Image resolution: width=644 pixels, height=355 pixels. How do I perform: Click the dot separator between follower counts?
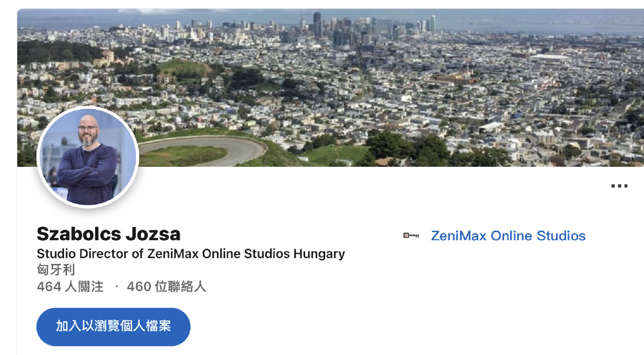[116, 287]
